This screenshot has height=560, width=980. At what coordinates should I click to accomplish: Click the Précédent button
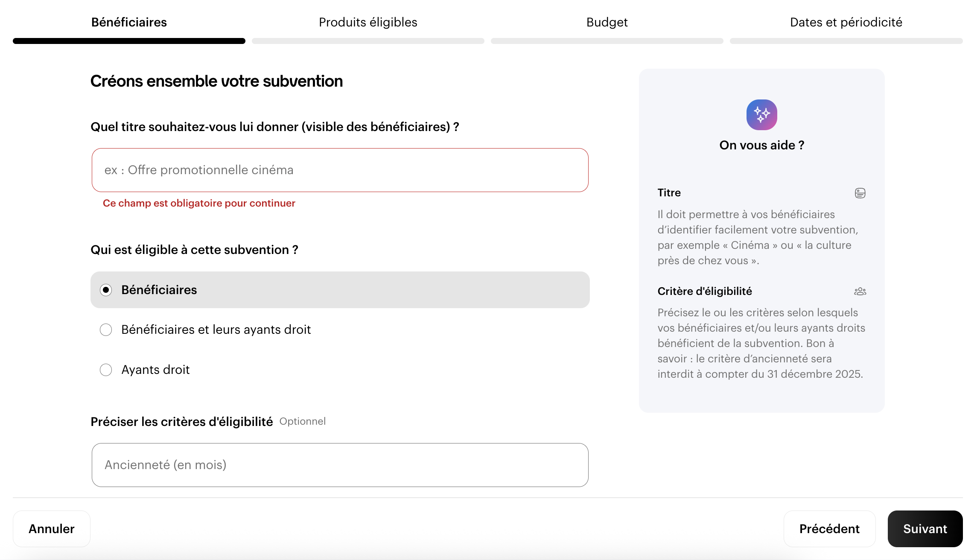pyautogui.click(x=829, y=529)
